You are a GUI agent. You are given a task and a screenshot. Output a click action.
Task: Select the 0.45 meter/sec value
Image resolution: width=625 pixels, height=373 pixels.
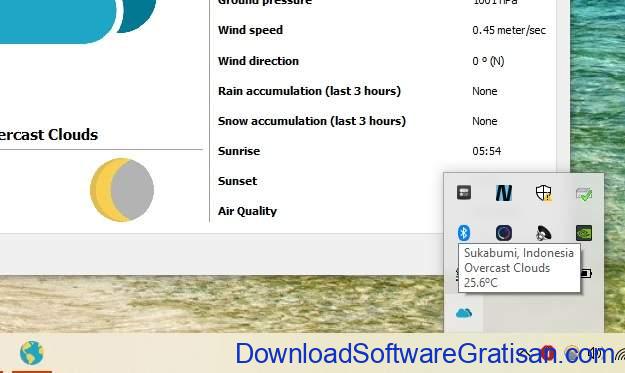[x=509, y=30]
